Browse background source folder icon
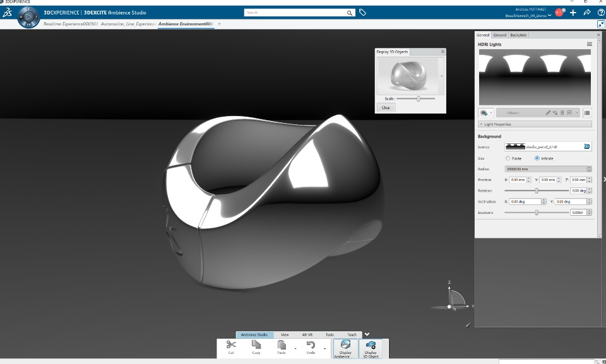The image size is (606, 364). pos(587,146)
